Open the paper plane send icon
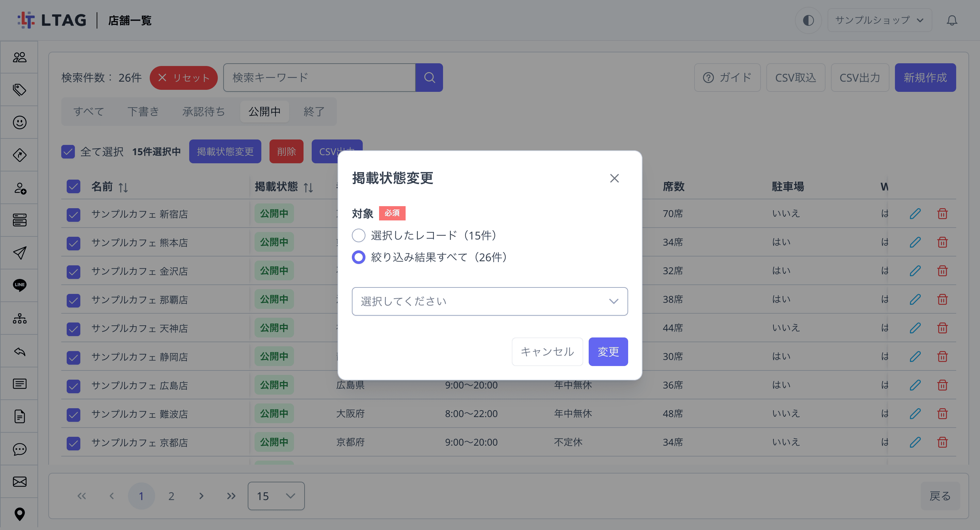 pos(19,253)
